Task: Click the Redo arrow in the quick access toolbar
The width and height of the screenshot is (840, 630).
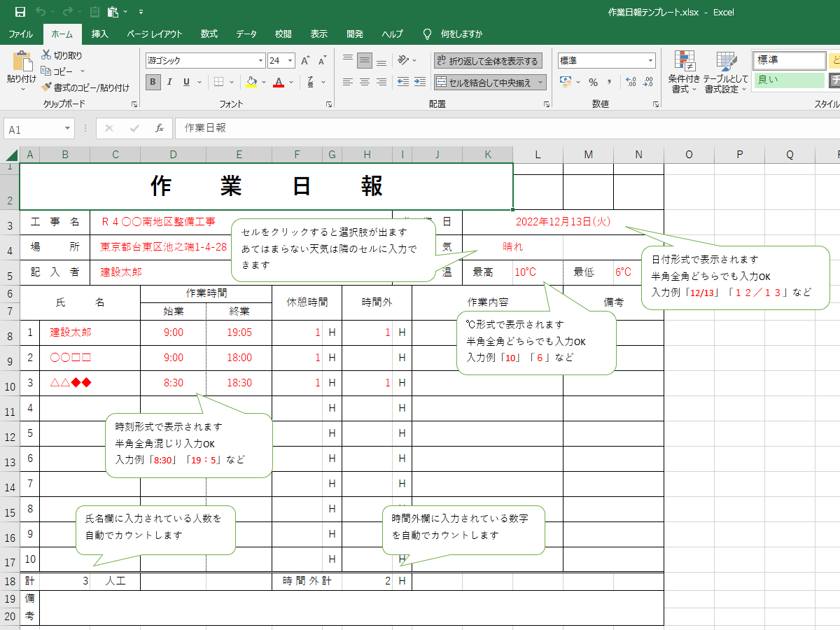Action: point(67,12)
